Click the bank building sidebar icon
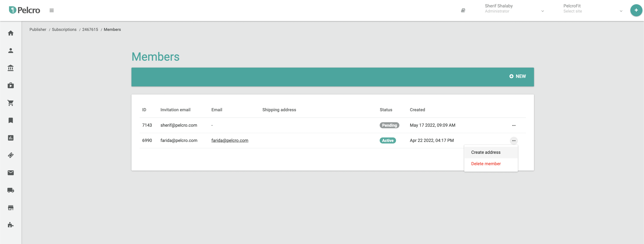The height and width of the screenshot is (244, 644). [x=11, y=68]
